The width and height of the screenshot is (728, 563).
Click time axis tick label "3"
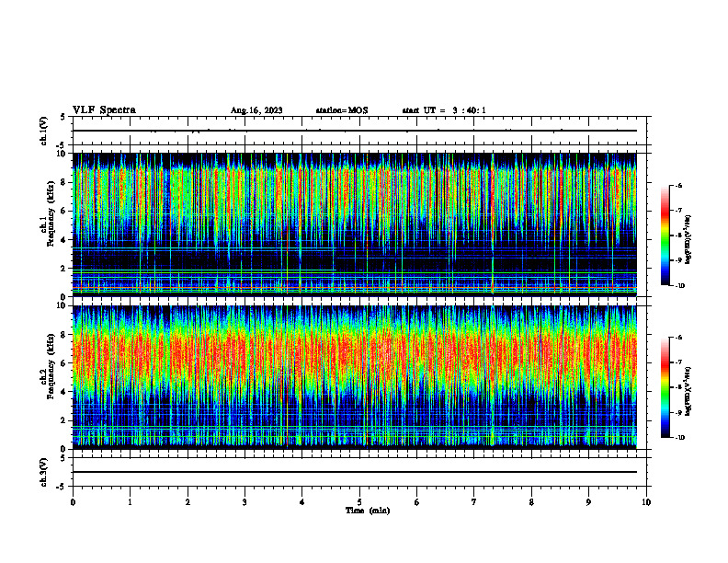[x=245, y=502]
